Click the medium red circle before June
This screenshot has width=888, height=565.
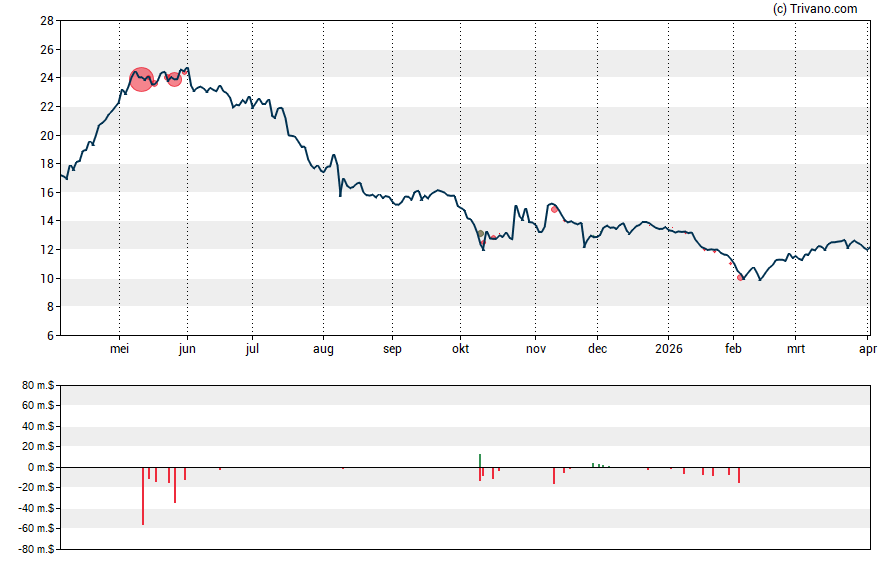(x=175, y=79)
